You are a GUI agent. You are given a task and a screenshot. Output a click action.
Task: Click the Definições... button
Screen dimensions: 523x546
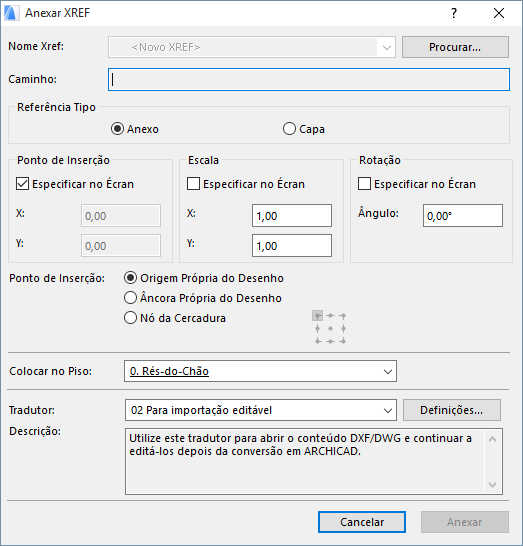pos(452,410)
